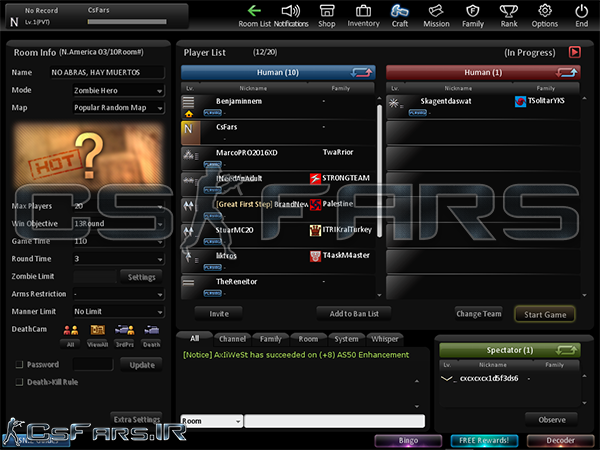Switch to the Whisper chat tab
The height and width of the screenshot is (450, 600).
(385, 339)
